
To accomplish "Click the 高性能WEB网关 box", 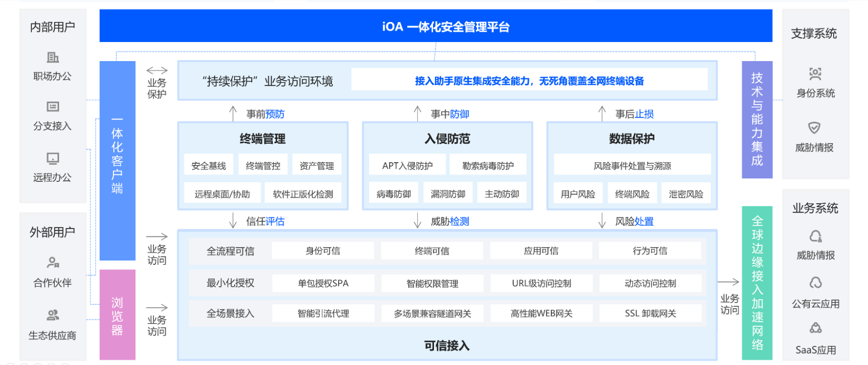I will 541,313.
